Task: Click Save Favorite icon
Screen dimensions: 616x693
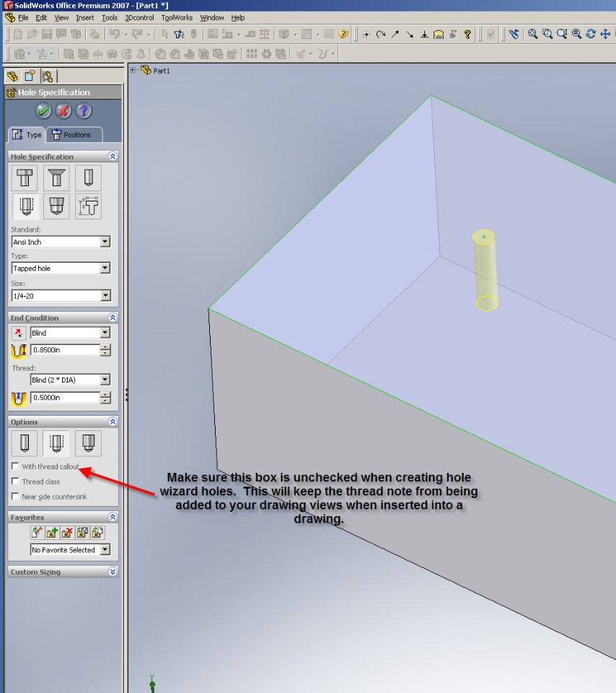Action: (82, 533)
